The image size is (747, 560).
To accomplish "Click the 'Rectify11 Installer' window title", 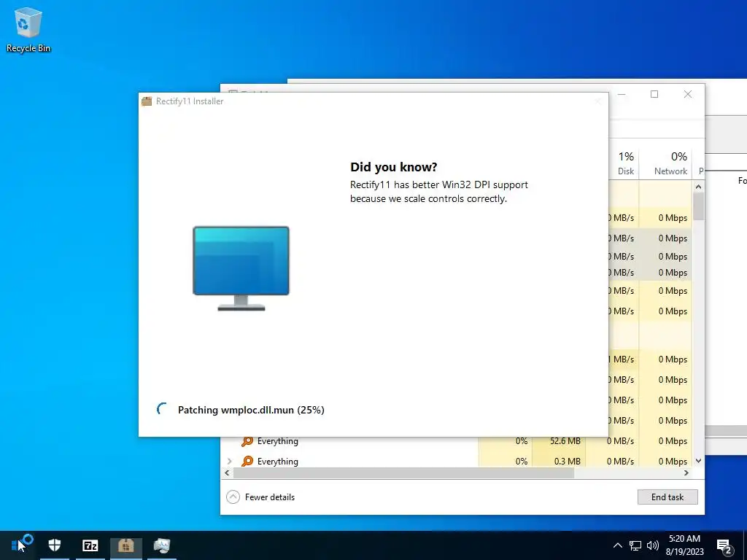I will coord(190,101).
